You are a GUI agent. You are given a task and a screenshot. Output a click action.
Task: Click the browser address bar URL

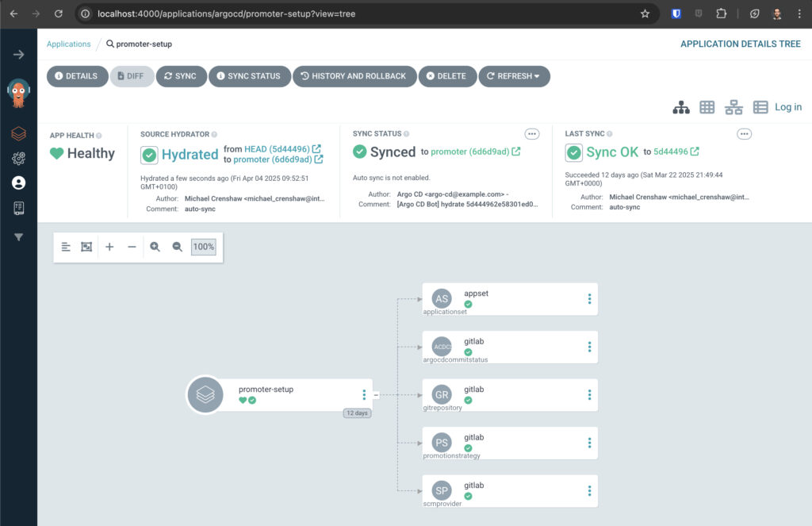(x=226, y=14)
